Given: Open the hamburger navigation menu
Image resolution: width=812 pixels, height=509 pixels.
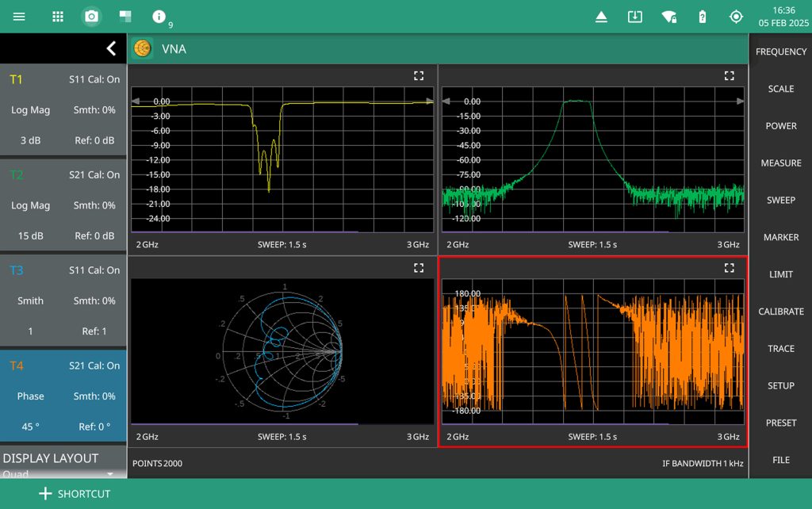Looking at the screenshot, I should [x=18, y=16].
